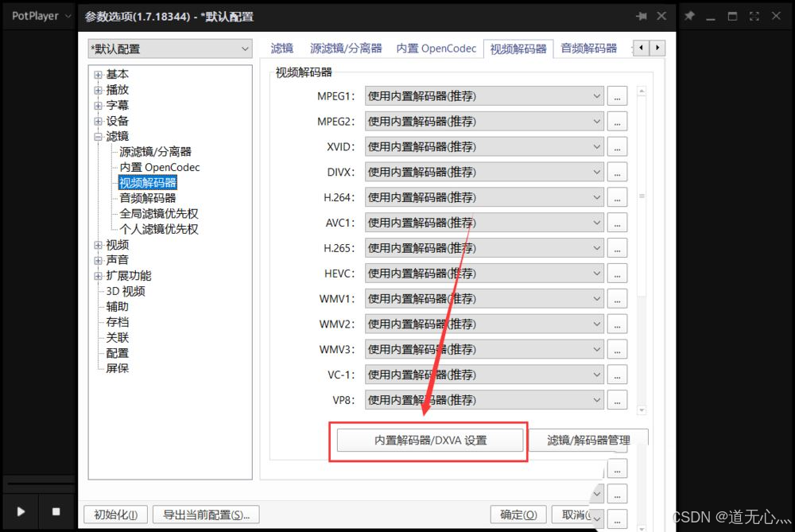Click the ... button next to XVID
The height and width of the screenshot is (532, 795).
coord(617,146)
